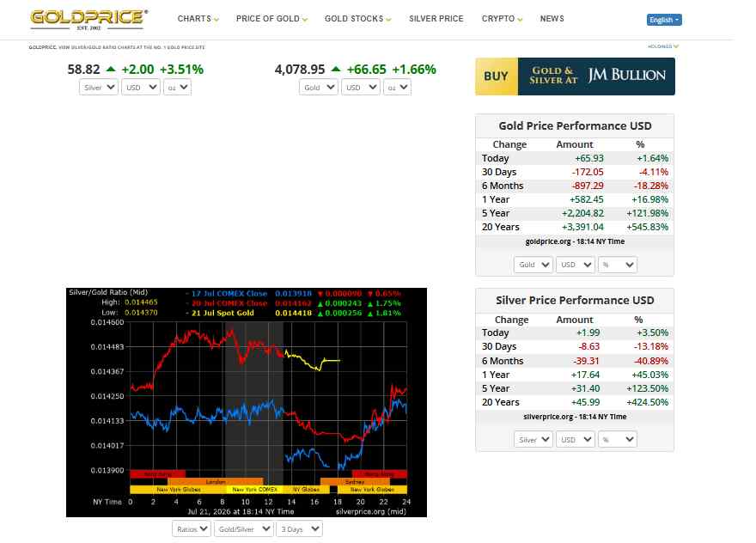This screenshot has width=756, height=543.
Task: Open the Gold/Silver dropdown below the chart
Action: [x=244, y=529]
